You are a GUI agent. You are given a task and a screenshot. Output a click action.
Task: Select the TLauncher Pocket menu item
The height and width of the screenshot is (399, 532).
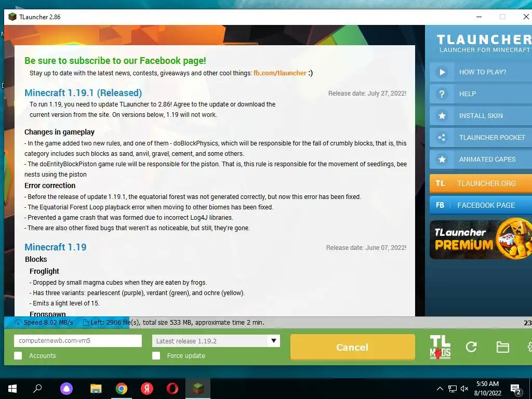tap(481, 137)
